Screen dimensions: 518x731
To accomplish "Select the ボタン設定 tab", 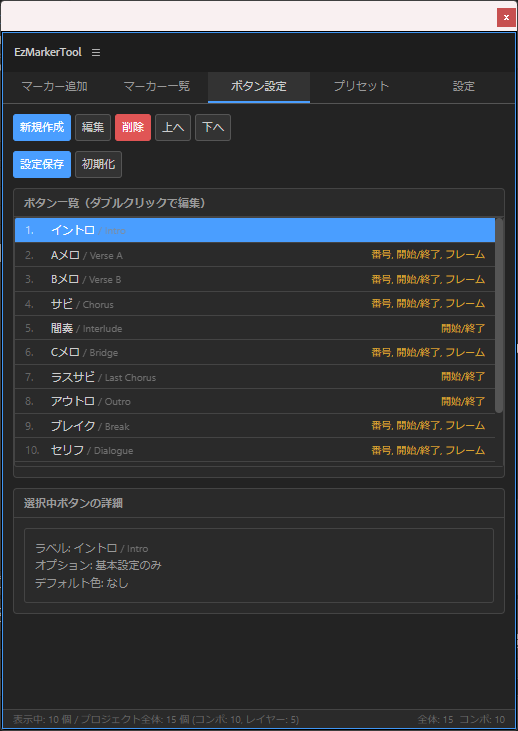I will (259, 86).
